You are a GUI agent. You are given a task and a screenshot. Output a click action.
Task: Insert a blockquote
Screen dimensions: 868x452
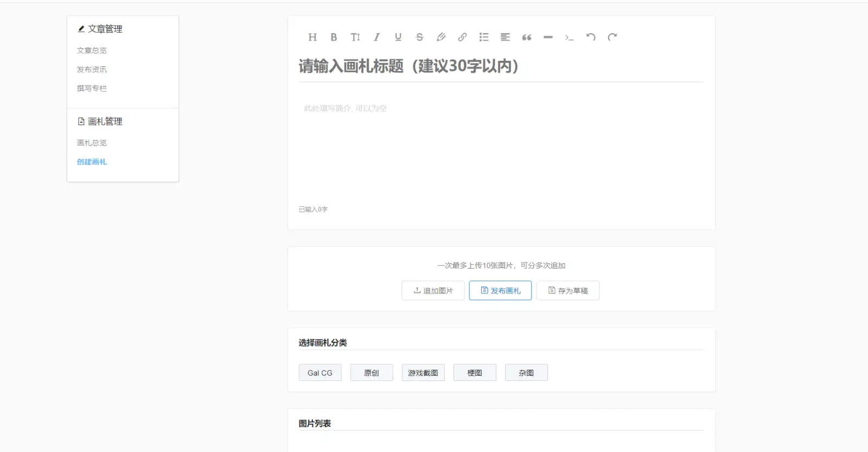tap(527, 37)
